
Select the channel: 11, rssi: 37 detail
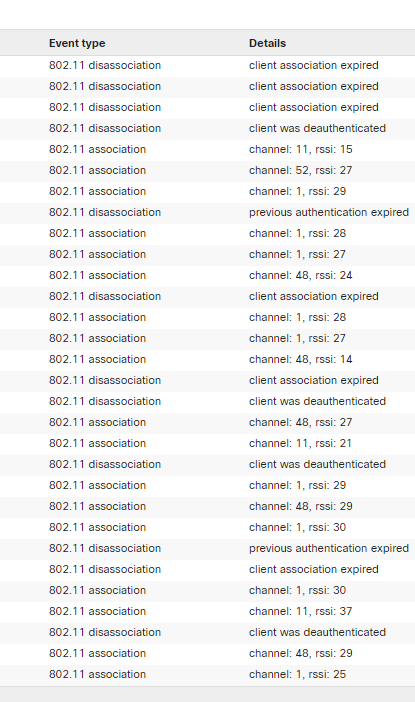300,611
